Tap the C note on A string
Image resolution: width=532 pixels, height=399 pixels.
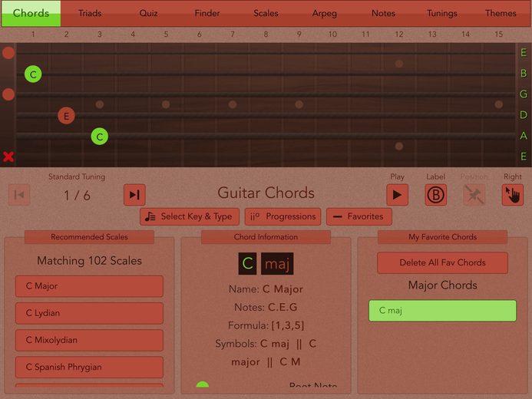[99, 137]
